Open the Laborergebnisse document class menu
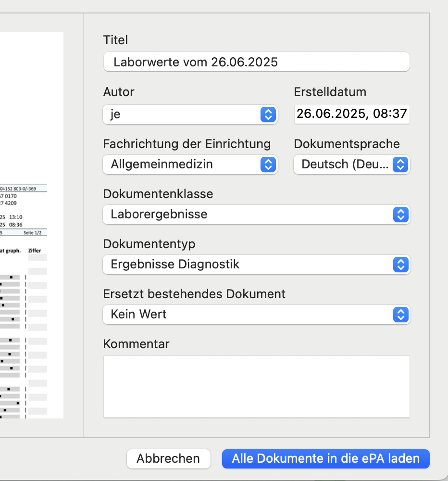The height and width of the screenshot is (481, 448). tap(256, 215)
